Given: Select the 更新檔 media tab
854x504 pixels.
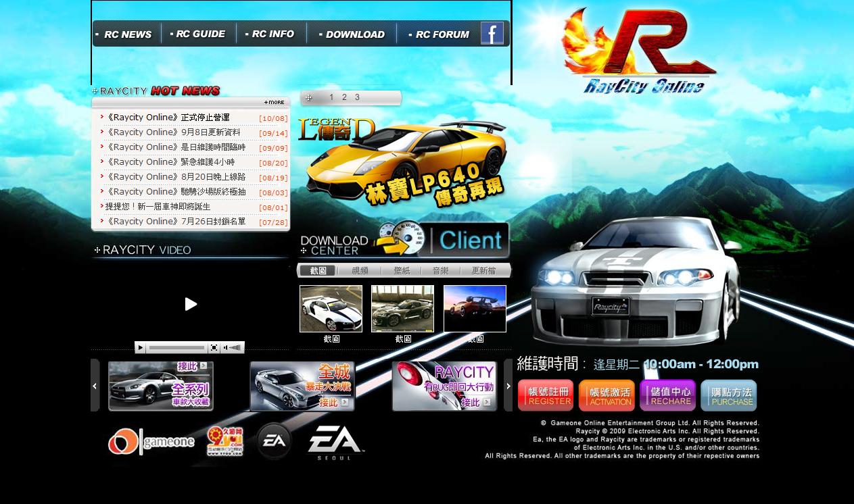Looking at the screenshot, I should [x=483, y=270].
